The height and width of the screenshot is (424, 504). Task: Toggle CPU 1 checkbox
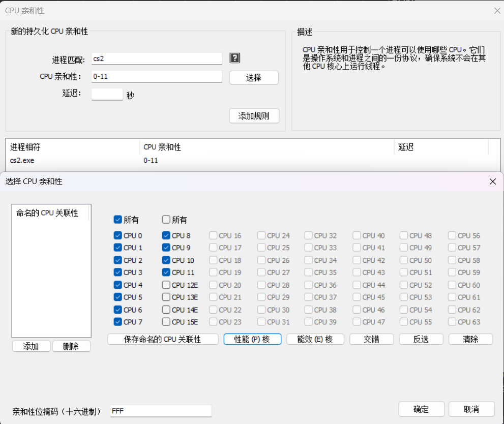pos(117,248)
